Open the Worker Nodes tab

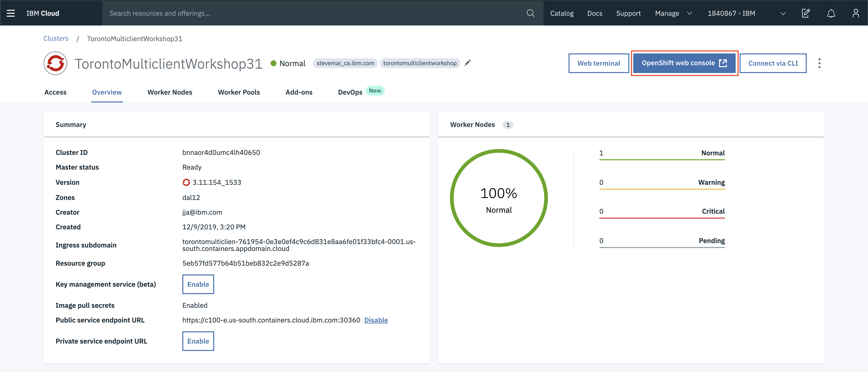coord(170,92)
